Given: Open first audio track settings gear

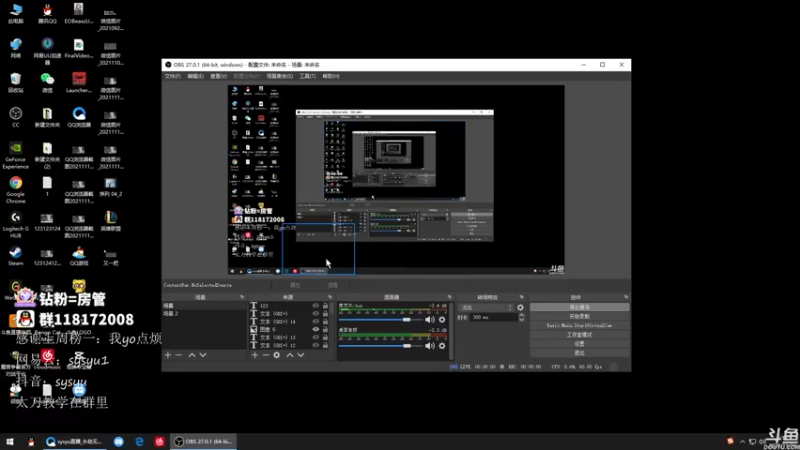Looking at the screenshot, I should tap(442, 319).
